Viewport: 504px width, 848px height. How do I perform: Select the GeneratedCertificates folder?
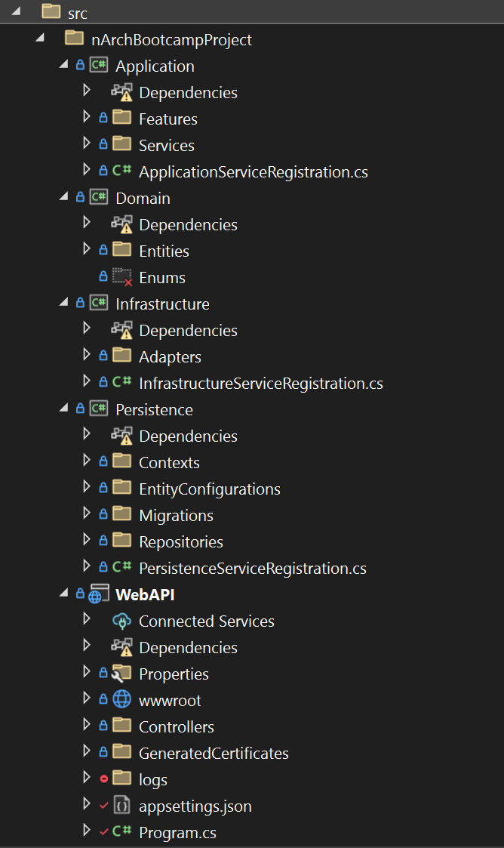(x=214, y=754)
